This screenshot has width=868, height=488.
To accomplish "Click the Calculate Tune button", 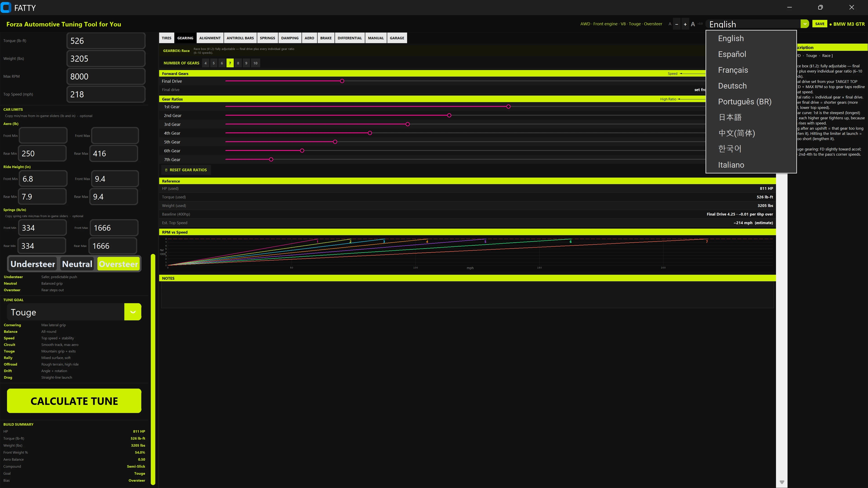I will click(74, 401).
